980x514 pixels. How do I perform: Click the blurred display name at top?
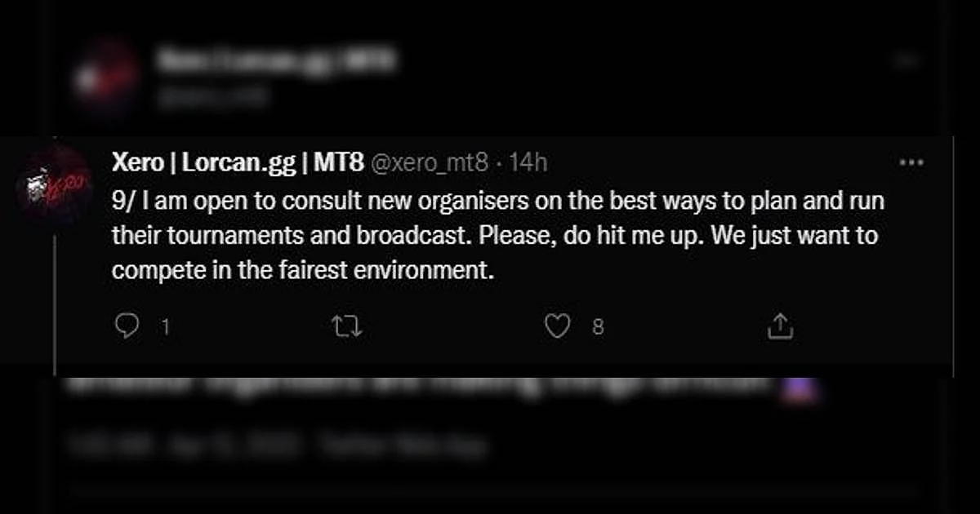[x=275, y=60]
